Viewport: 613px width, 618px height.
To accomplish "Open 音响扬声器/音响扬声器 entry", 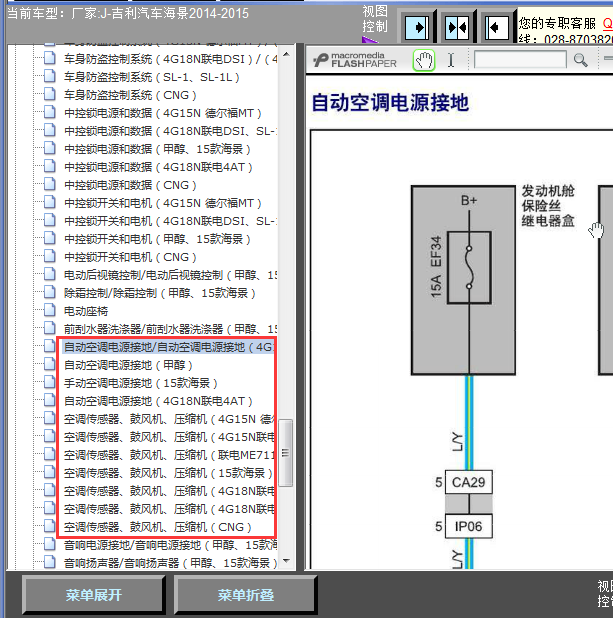I will tap(170, 563).
